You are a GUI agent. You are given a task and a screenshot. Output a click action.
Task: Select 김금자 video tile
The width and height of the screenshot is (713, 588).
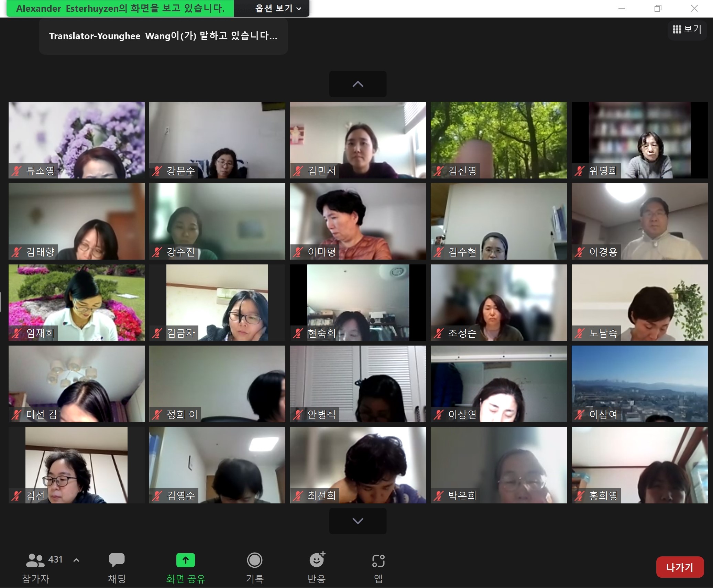pos(217,303)
